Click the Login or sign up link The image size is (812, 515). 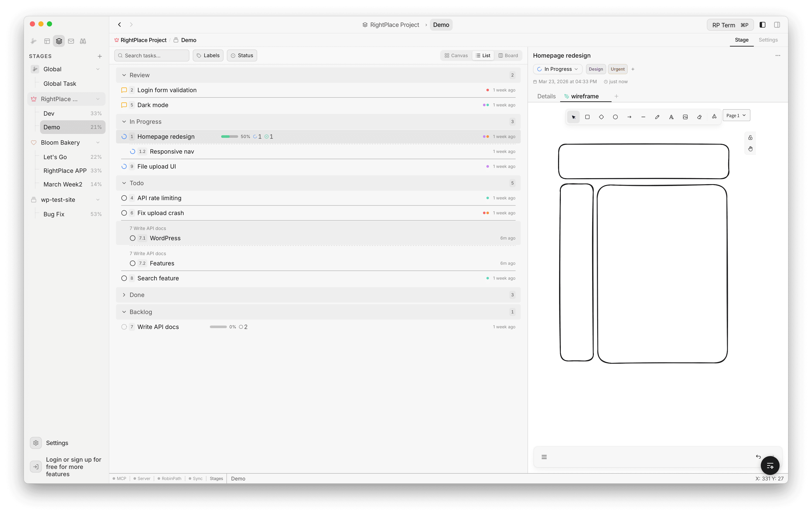pos(73,466)
